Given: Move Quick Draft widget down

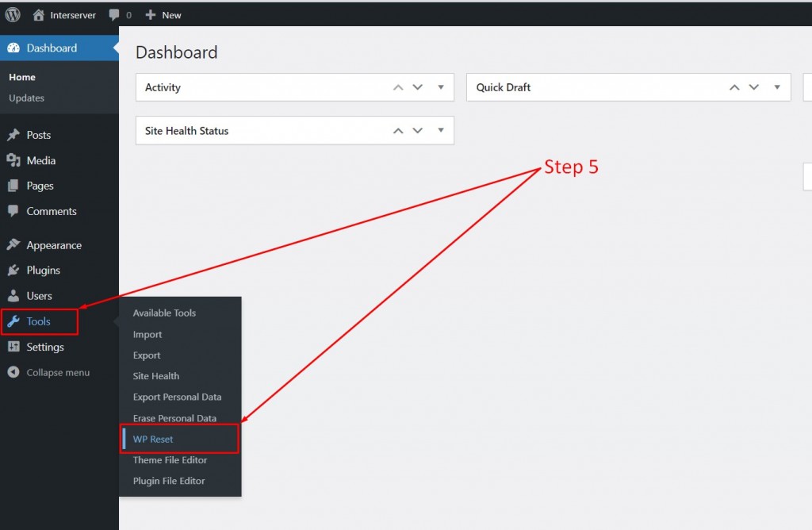Looking at the screenshot, I should [754, 87].
